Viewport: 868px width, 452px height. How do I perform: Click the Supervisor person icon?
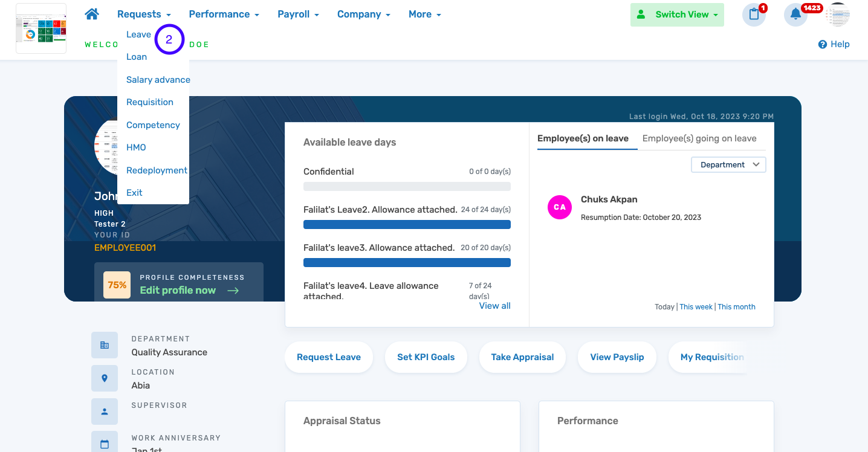[105, 412]
